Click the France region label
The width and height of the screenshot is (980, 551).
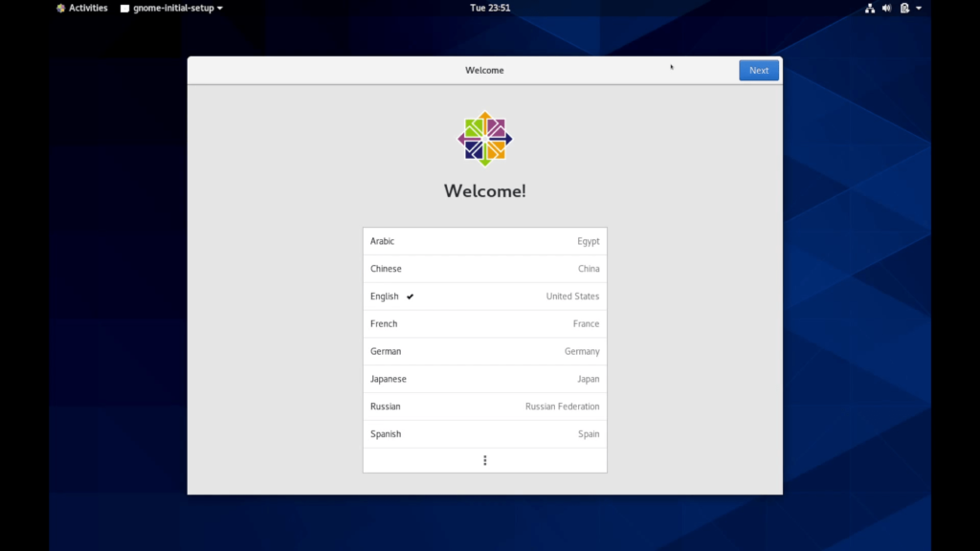tap(587, 323)
